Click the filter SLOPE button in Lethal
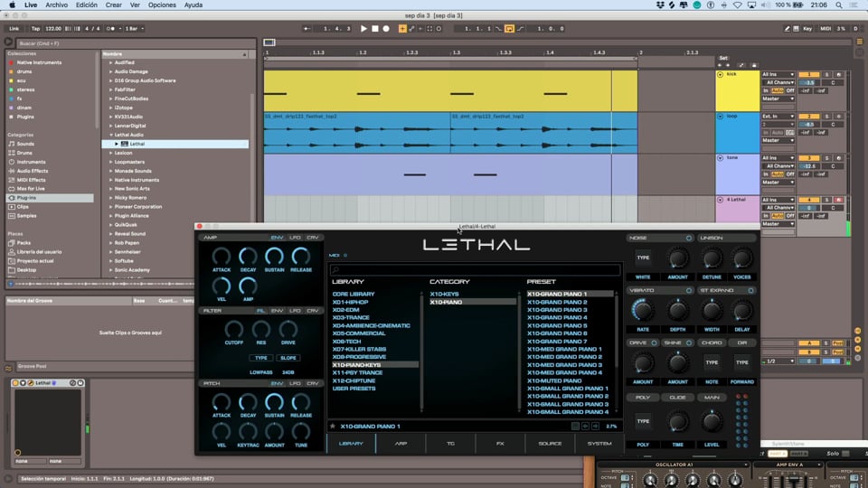868x488 pixels. (x=288, y=358)
